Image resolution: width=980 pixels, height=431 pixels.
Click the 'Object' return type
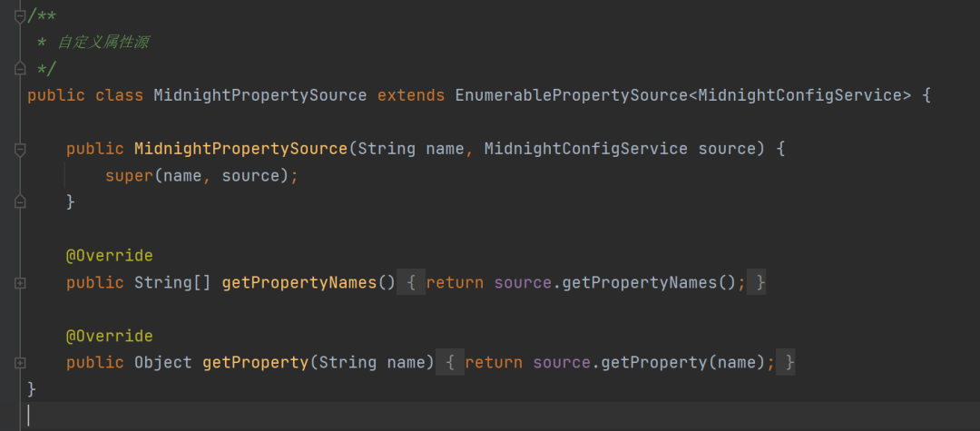(x=163, y=362)
